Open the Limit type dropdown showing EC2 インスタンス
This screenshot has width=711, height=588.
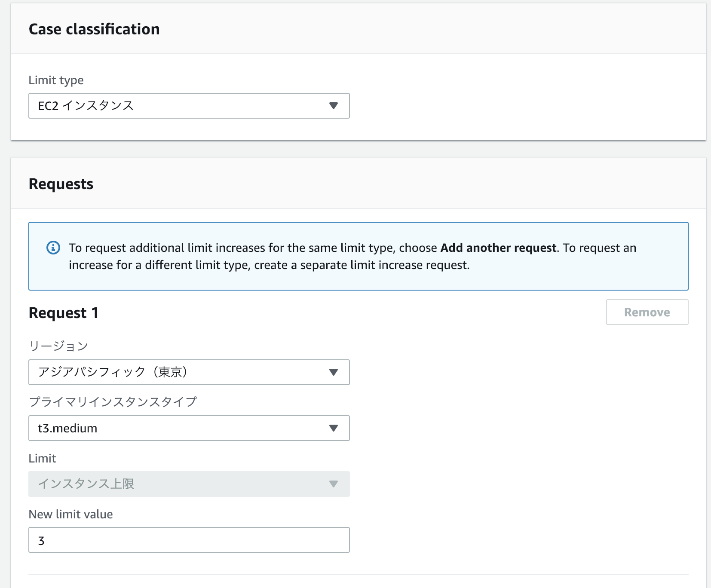189,106
